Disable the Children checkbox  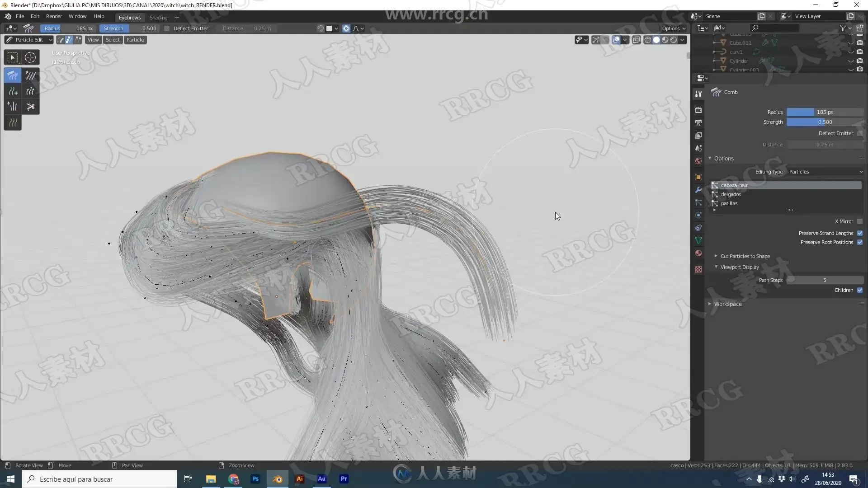[x=860, y=290]
